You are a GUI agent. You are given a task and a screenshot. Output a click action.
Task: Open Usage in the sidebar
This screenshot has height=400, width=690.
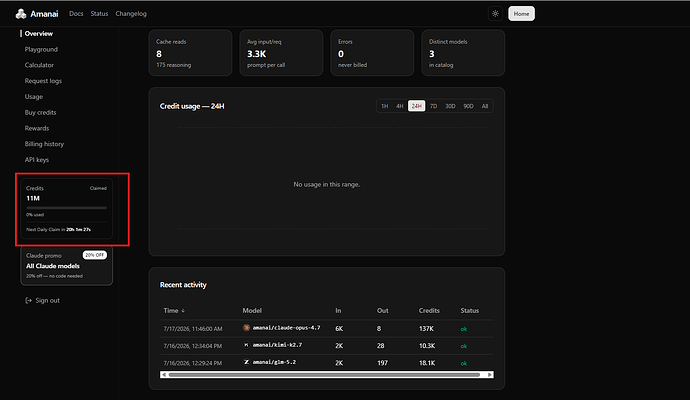click(x=34, y=97)
